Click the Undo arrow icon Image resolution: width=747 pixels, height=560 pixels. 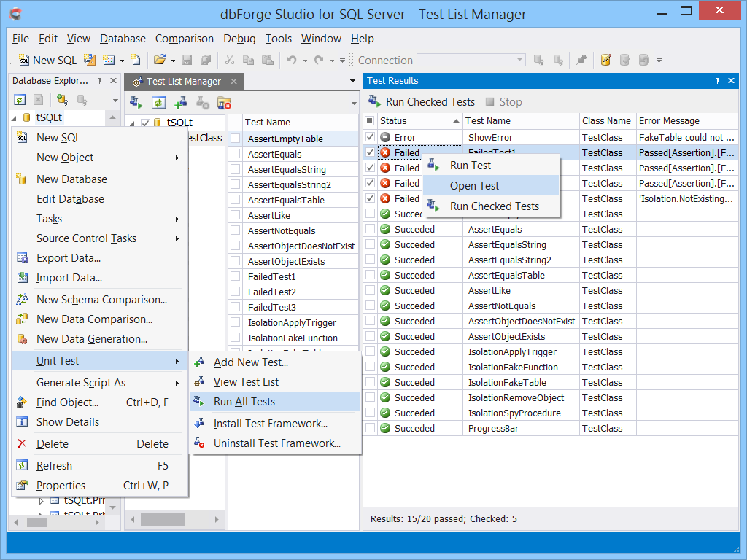click(x=292, y=60)
